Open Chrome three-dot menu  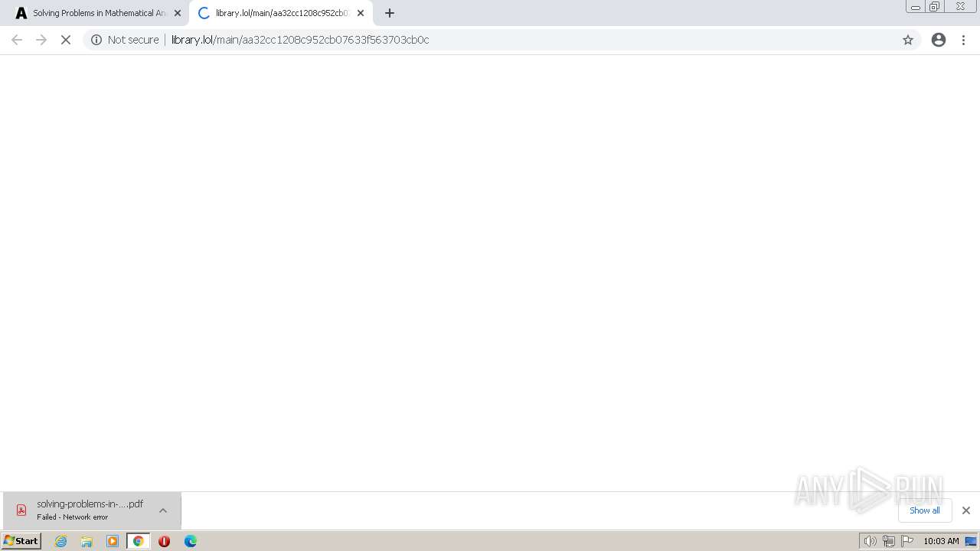coord(964,40)
